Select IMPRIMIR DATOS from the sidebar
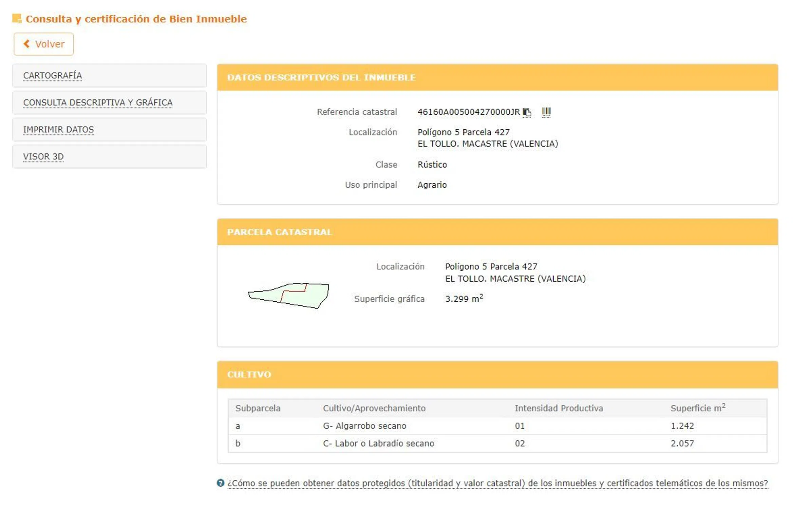This screenshot has height=509, width=812. [x=58, y=130]
